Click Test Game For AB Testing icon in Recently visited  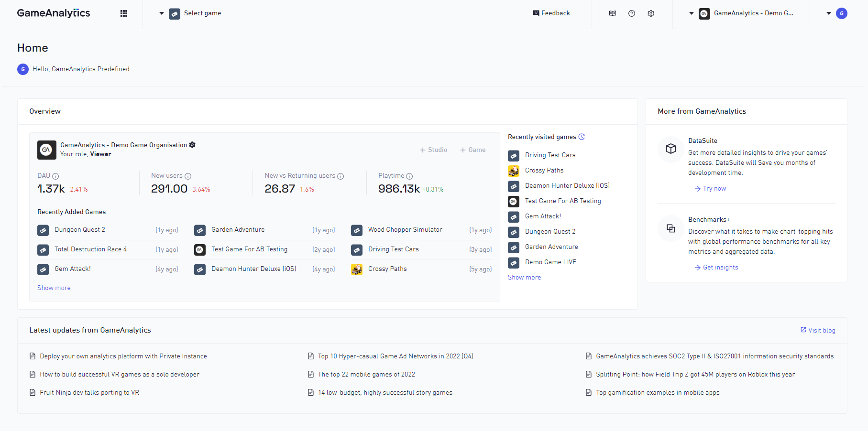[x=514, y=202]
